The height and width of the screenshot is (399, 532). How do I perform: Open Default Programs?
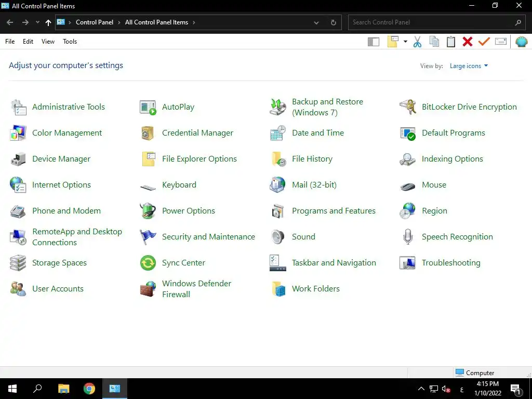[x=443, y=133]
